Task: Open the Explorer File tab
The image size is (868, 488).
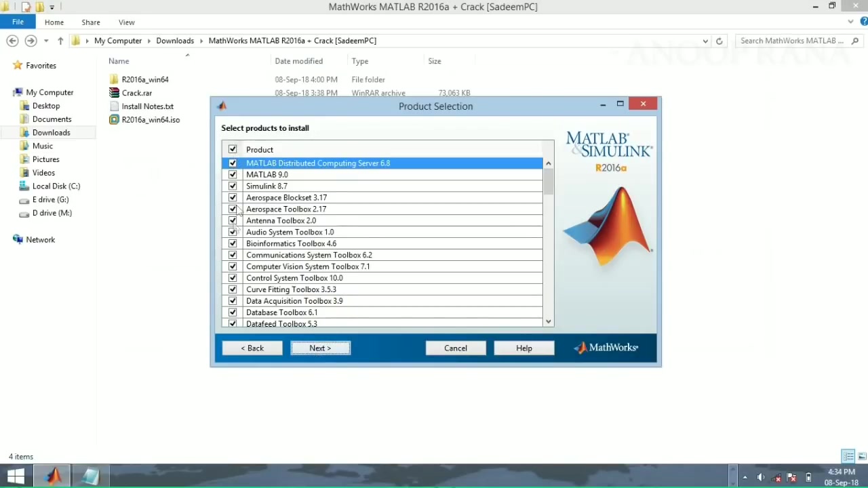Action: click(x=18, y=22)
